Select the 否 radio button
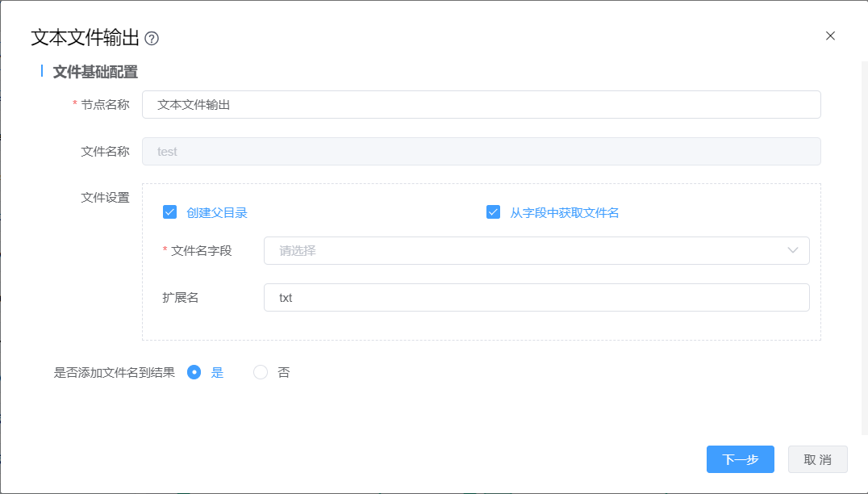The image size is (868, 494). pos(261,372)
